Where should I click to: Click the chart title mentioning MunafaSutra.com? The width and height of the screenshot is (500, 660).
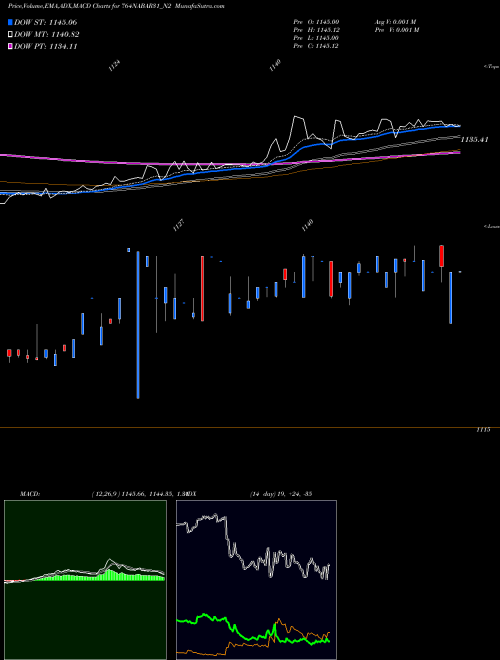tap(116, 6)
